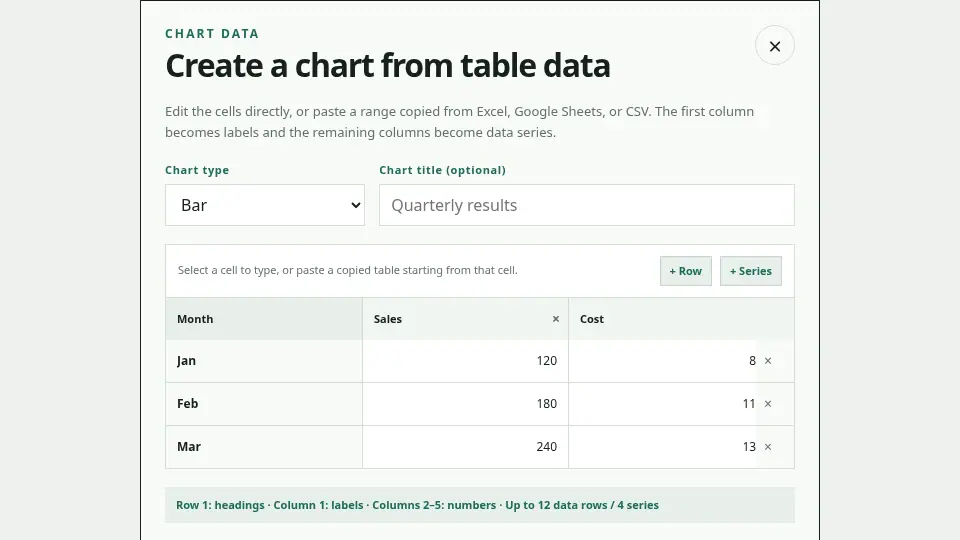Select the Feb label cell

(264, 404)
